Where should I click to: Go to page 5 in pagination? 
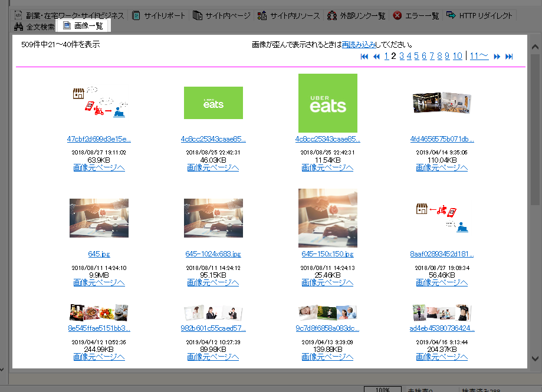point(416,56)
